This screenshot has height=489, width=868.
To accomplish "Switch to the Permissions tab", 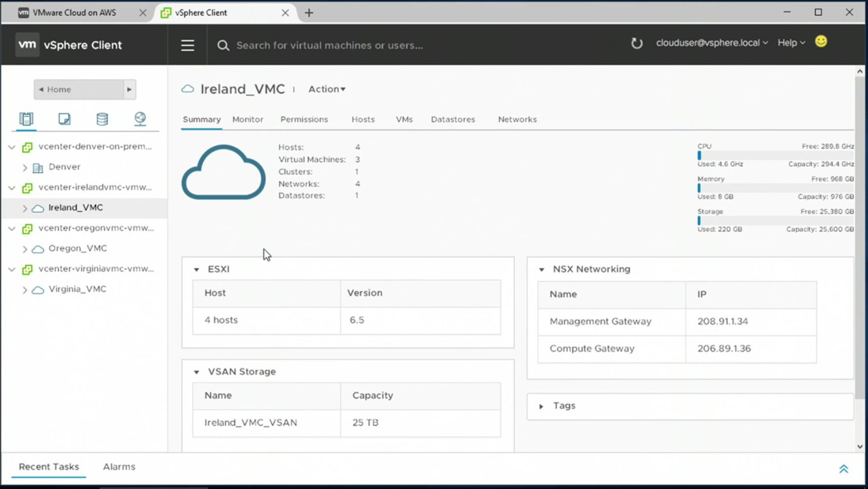I will click(x=304, y=119).
